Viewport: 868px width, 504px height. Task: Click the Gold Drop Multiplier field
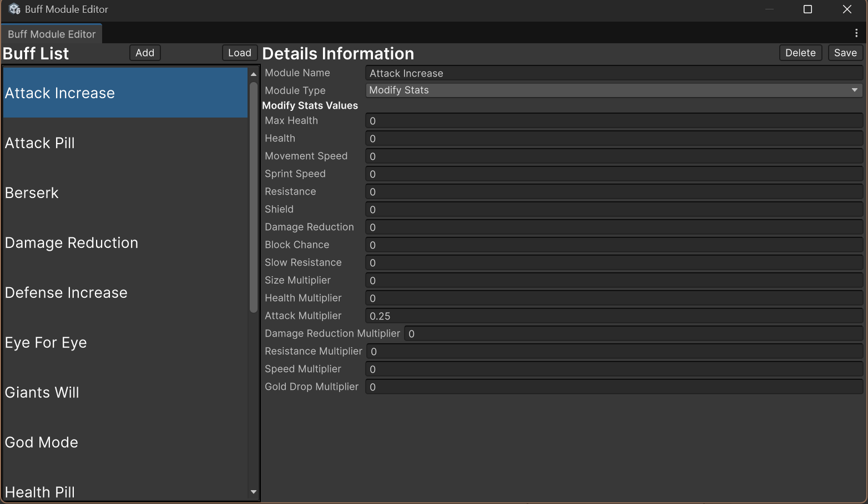[x=614, y=387]
